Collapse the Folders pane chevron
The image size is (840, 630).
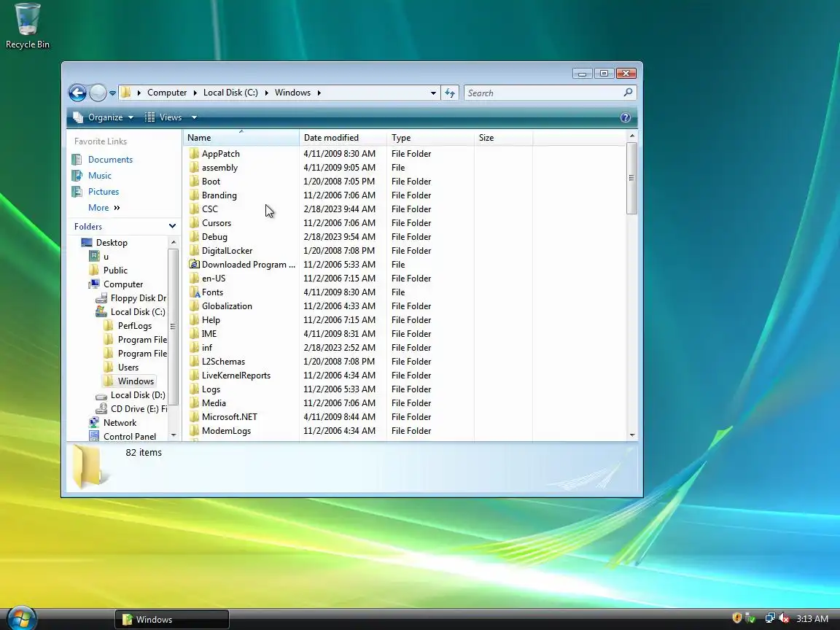(x=172, y=227)
